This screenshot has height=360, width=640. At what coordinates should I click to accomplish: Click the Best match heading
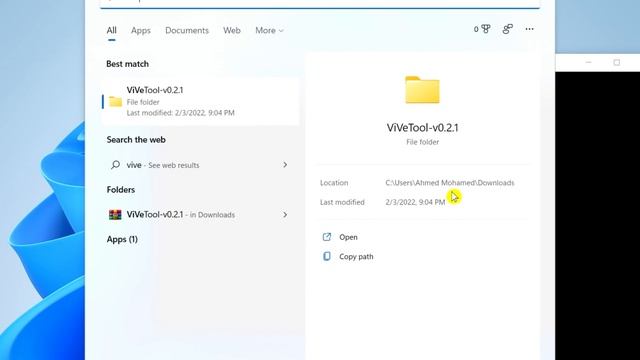coord(127,64)
